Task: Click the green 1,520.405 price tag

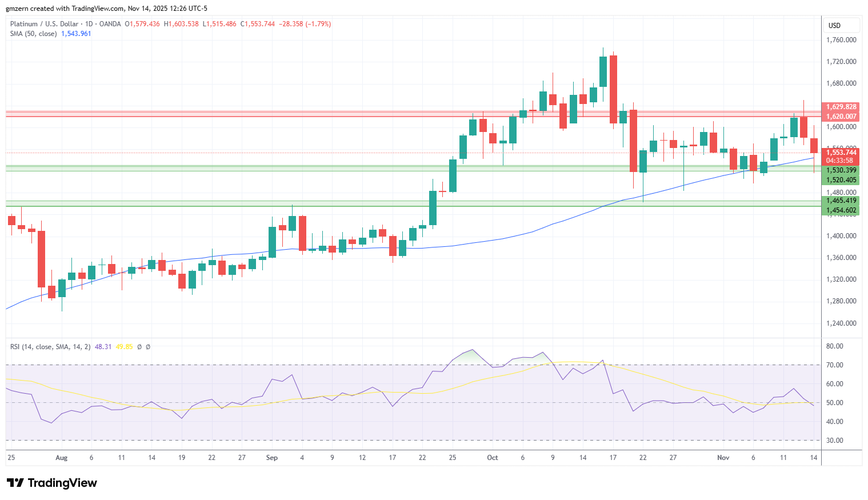Action: (x=841, y=180)
